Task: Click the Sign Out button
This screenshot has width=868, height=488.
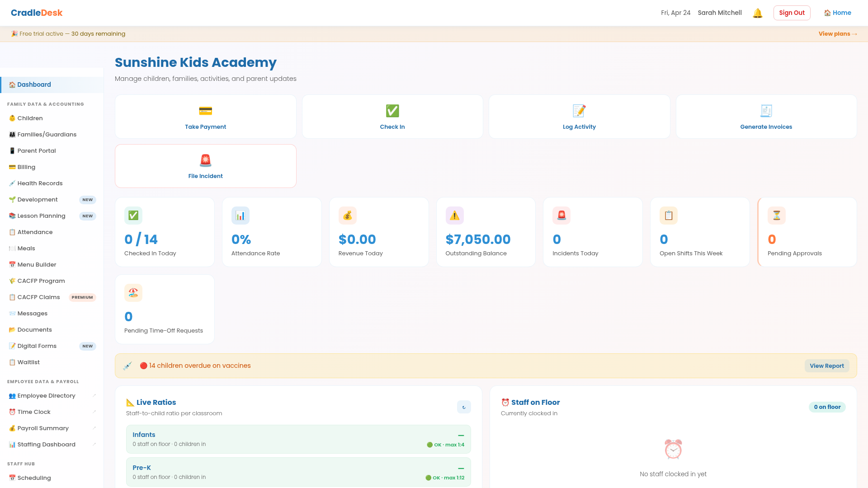Action: (792, 13)
